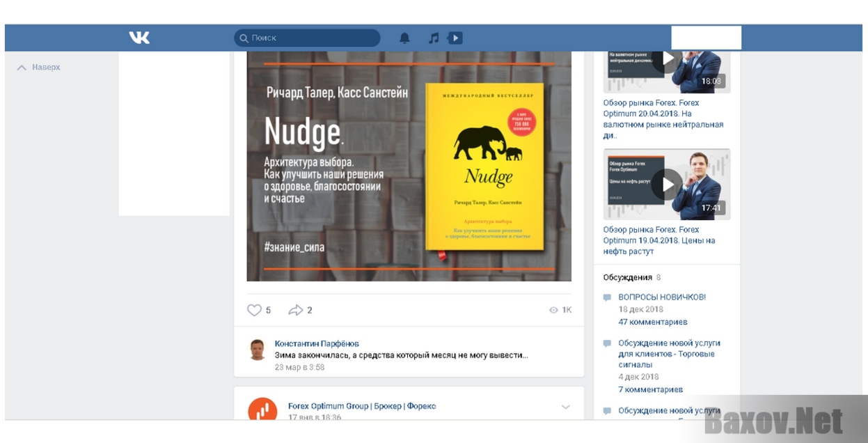This screenshot has width=868, height=443.
Task: Open the Обсуждения section header
Action: click(628, 277)
